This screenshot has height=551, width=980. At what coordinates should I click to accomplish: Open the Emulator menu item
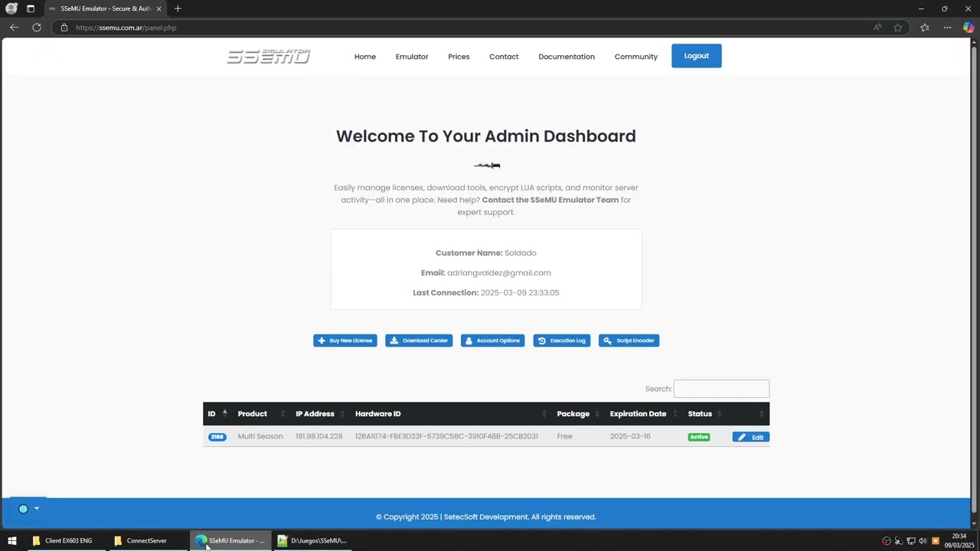(412, 57)
